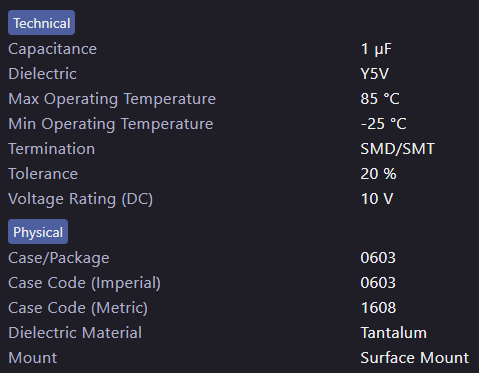Click the Case Code (Imperial) label
Screen dimensions: 479x373
pyautogui.click(x=84, y=283)
